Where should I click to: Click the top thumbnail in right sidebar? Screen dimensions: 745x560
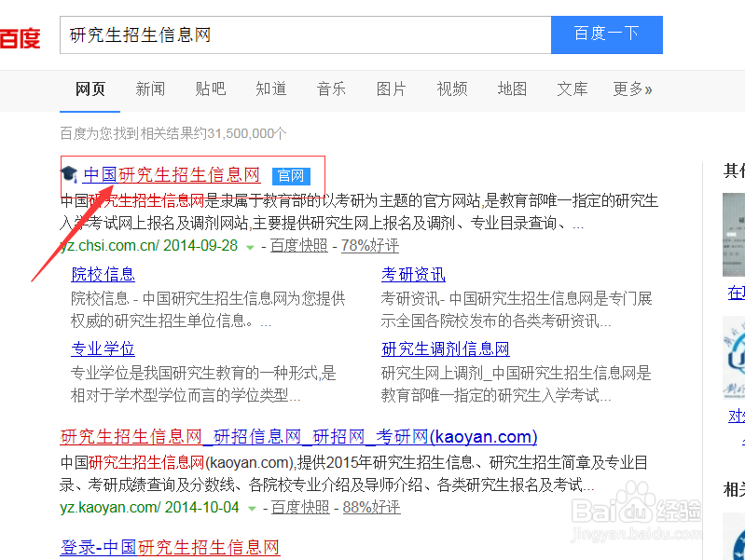click(x=734, y=235)
